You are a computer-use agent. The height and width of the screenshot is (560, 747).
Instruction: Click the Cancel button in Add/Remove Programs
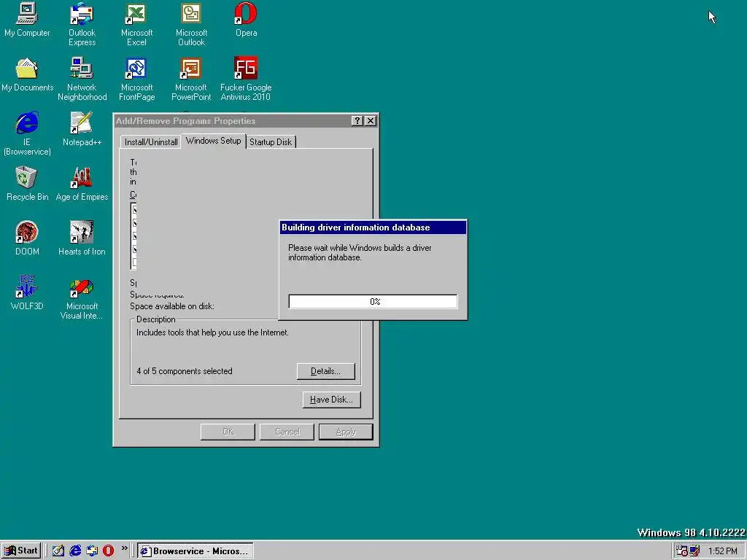[x=287, y=432]
